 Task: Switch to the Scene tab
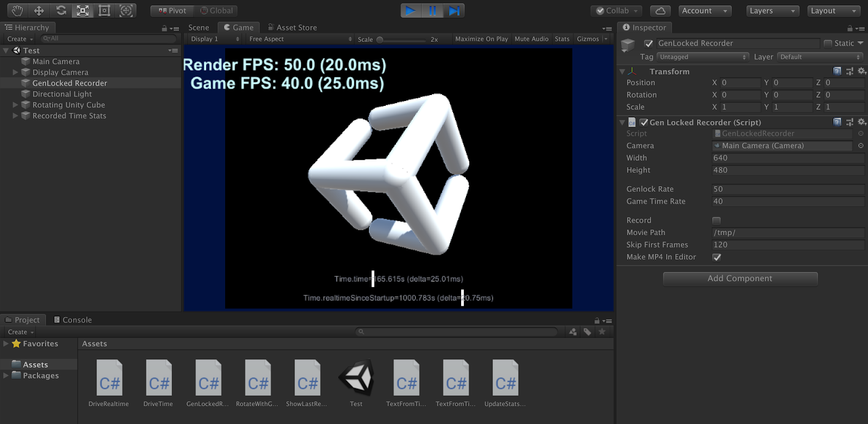coord(199,28)
